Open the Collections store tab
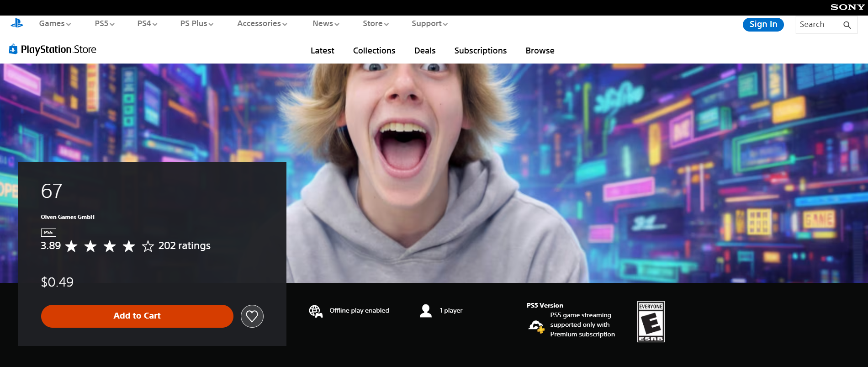The image size is (868, 367). pos(374,51)
